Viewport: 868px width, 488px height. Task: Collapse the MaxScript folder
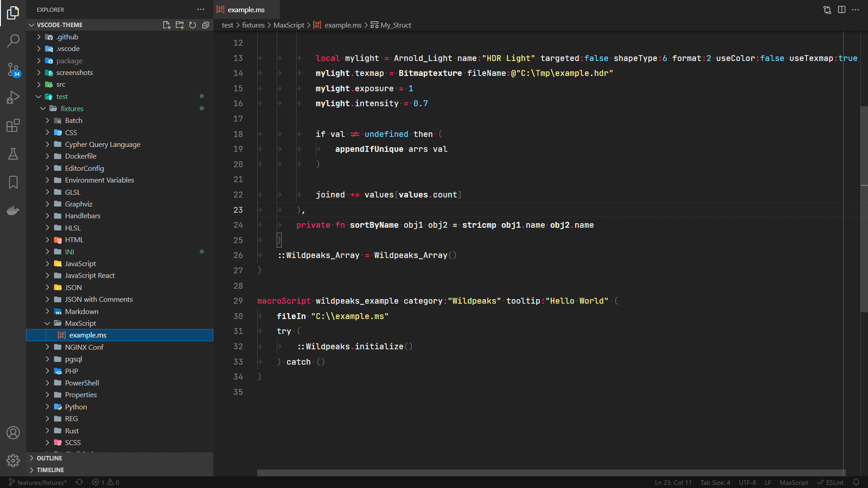[x=80, y=323]
